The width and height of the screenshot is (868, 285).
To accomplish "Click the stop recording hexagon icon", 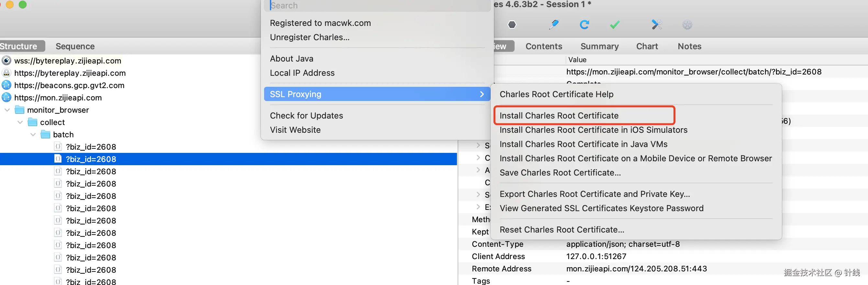I will pyautogui.click(x=512, y=25).
